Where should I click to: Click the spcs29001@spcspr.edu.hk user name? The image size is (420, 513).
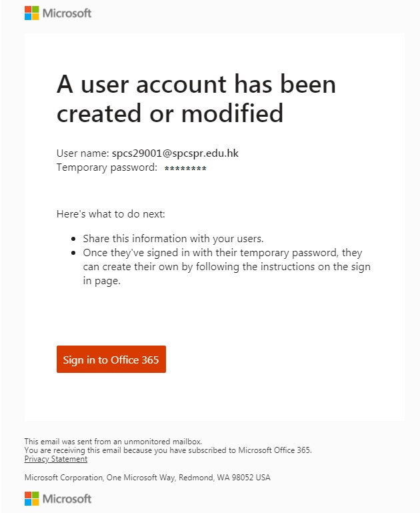pos(175,153)
